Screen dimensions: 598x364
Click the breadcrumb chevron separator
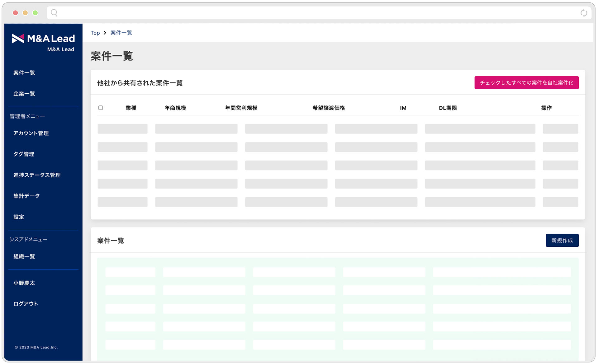[105, 33]
